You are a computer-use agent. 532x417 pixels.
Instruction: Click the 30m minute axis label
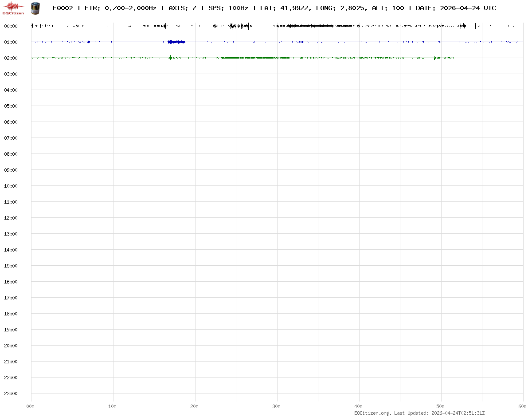[277, 406]
